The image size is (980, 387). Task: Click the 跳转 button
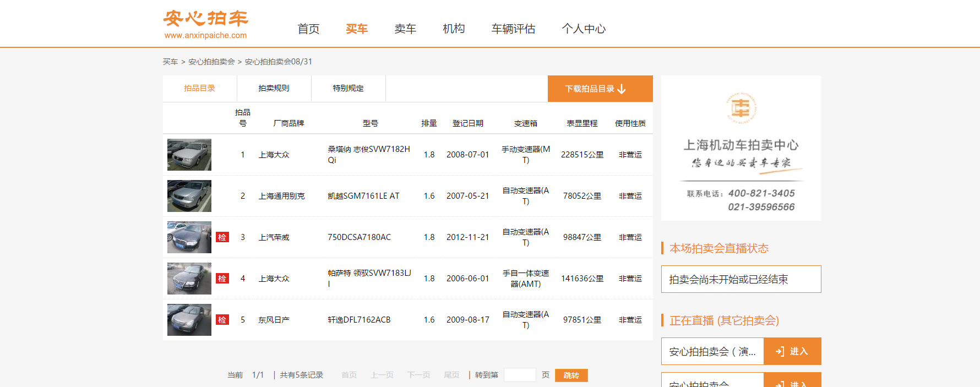pyautogui.click(x=571, y=375)
